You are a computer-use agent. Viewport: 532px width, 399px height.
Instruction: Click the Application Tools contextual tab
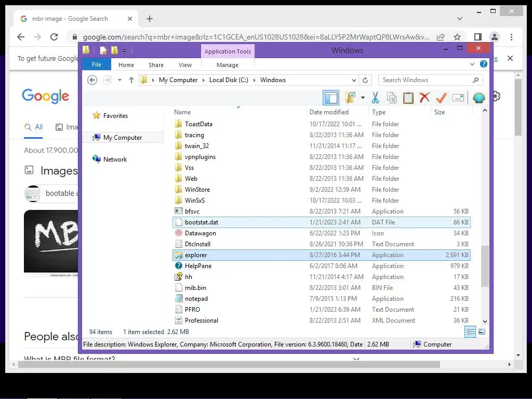pyautogui.click(x=228, y=51)
